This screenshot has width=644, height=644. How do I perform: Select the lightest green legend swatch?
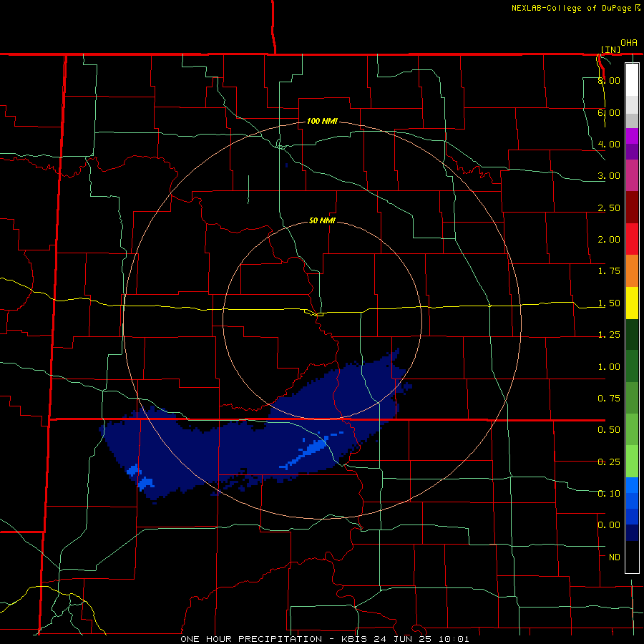pos(632,462)
